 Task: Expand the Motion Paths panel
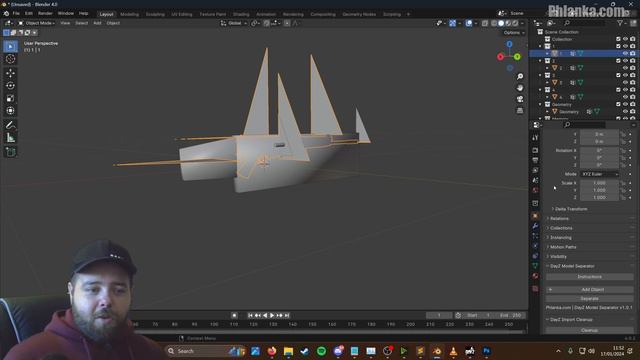point(562,247)
